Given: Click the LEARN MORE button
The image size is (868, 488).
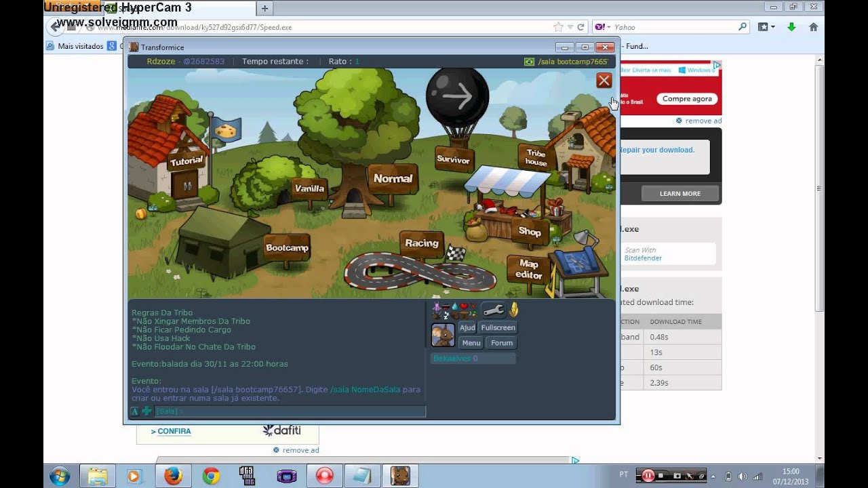Looking at the screenshot, I should (x=680, y=194).
